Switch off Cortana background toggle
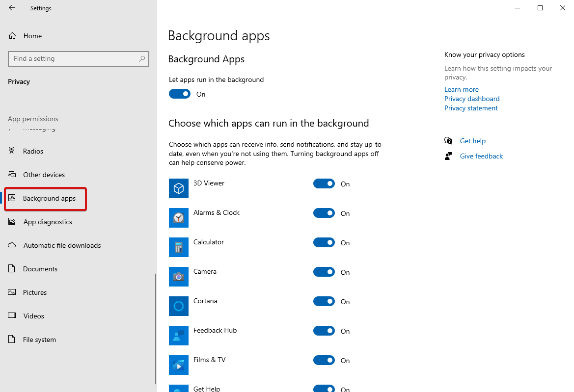 (324, 301)
